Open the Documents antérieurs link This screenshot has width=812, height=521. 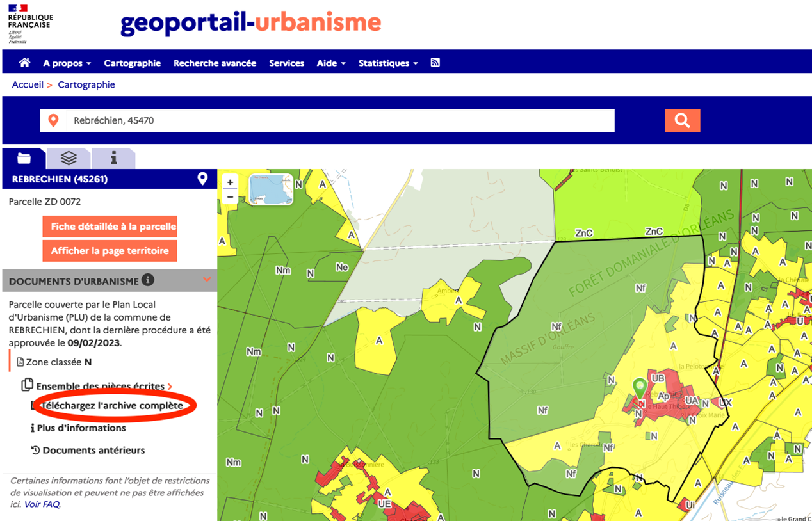[x=94, y=450]
